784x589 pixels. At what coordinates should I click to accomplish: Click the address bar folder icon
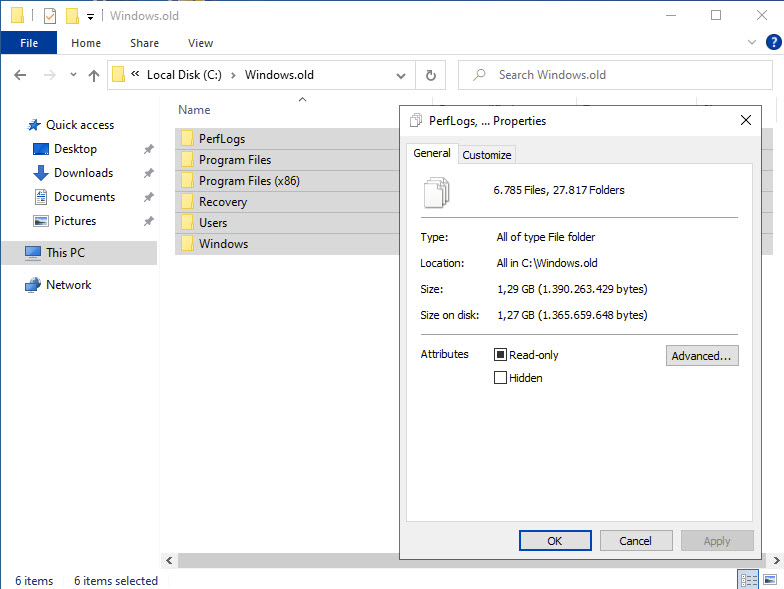coord(118,75)
